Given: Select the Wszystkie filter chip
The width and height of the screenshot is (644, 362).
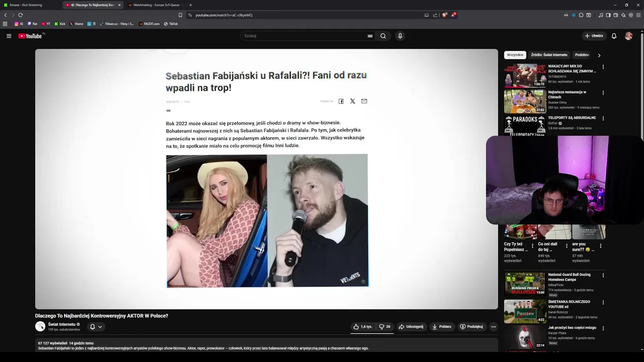Looking at the screenshot, I should point(515,55).
